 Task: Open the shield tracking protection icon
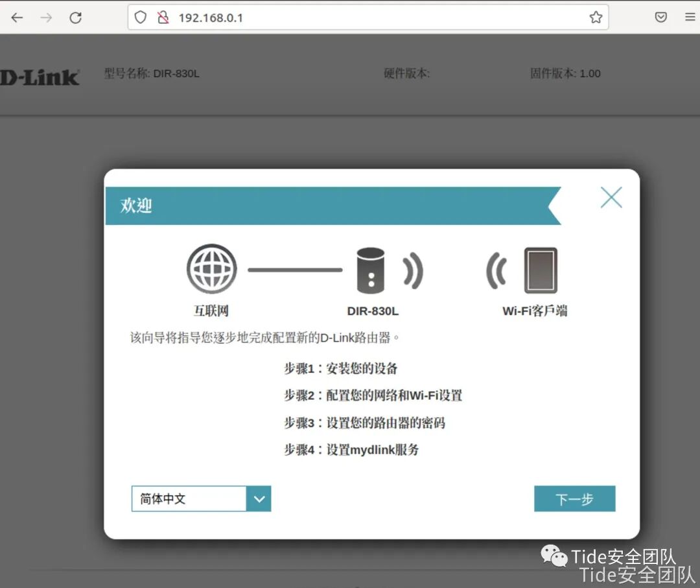point(141,18)
